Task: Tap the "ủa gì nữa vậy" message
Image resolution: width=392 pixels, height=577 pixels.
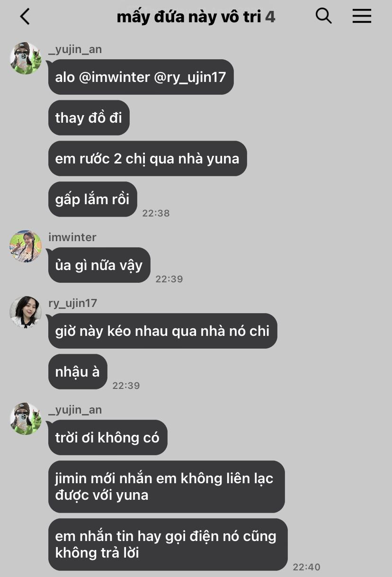Action: tap(99, 265)
